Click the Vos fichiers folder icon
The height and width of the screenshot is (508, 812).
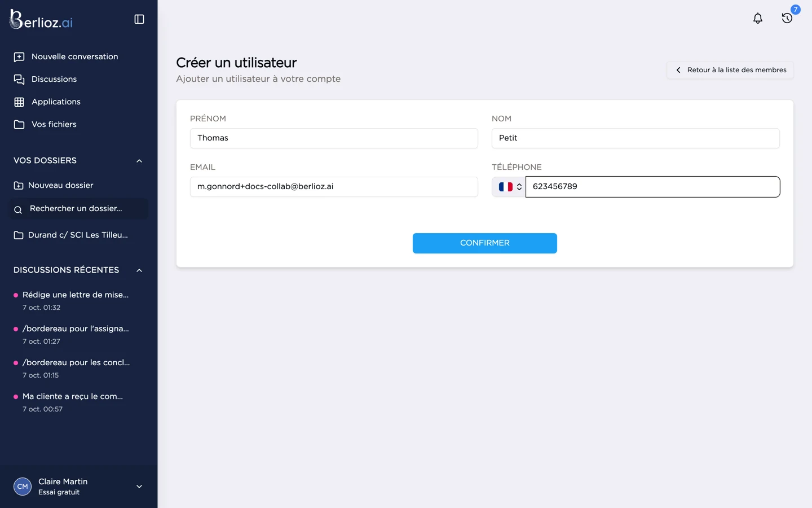(x=19, y=125)
